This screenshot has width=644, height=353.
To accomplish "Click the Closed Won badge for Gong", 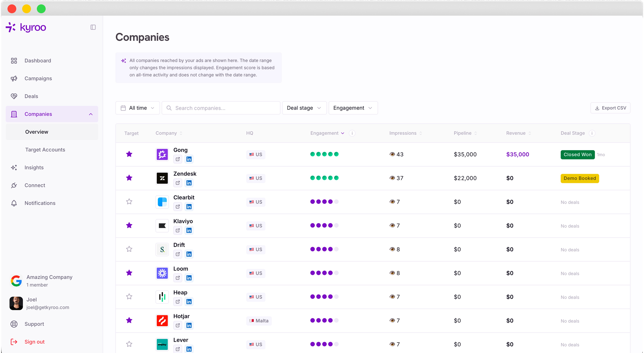I will tap(577, 154).
